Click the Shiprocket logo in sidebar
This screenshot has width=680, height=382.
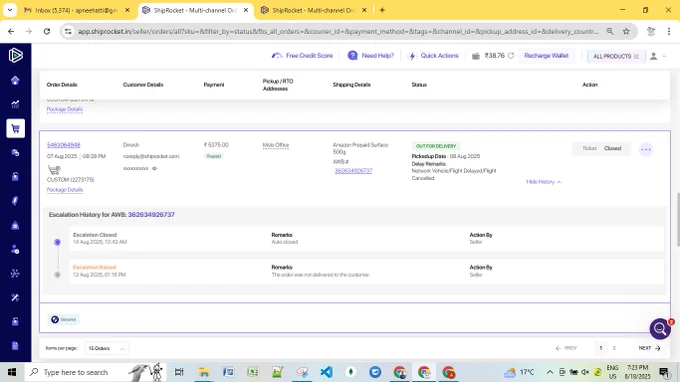point(16,55)
